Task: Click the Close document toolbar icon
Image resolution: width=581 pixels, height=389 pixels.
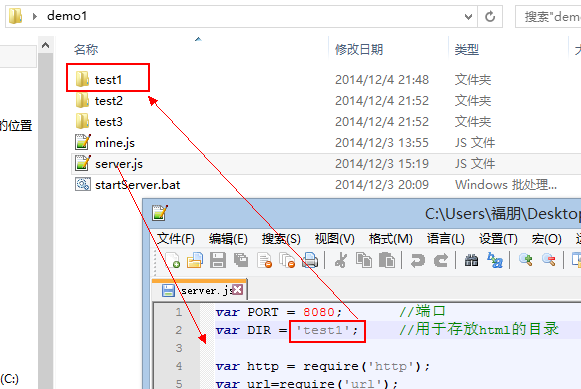Action: tap(264, 260)
